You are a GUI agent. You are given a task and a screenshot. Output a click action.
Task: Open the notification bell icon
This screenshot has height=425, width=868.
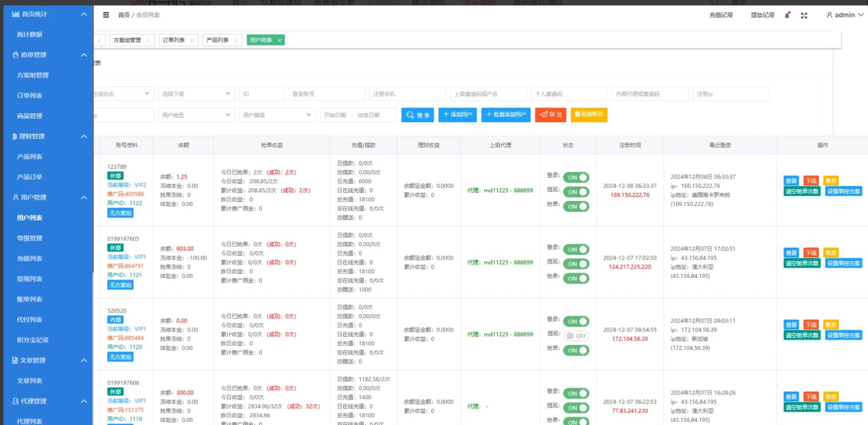click(x=787, y=15)
